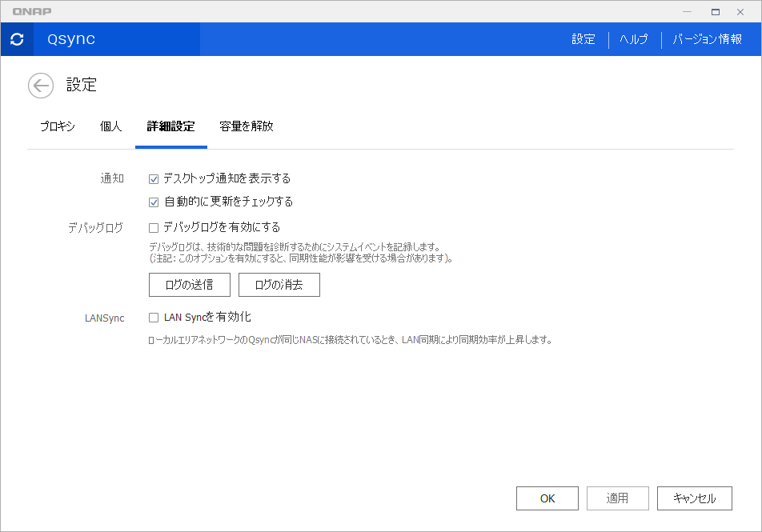Screen dimensions: 762x532
Task: Click the Qsync sync icon in header
Action: click(x=17, y=39)
